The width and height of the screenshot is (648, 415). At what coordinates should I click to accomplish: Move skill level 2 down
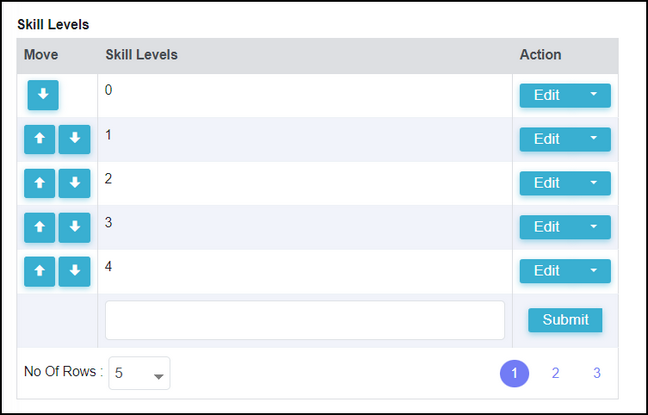(74, 183)
